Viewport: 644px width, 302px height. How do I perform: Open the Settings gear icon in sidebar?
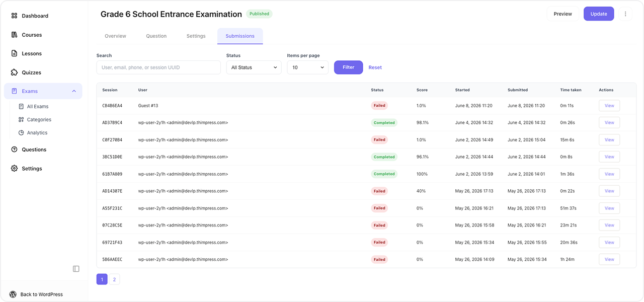[14, 169]
